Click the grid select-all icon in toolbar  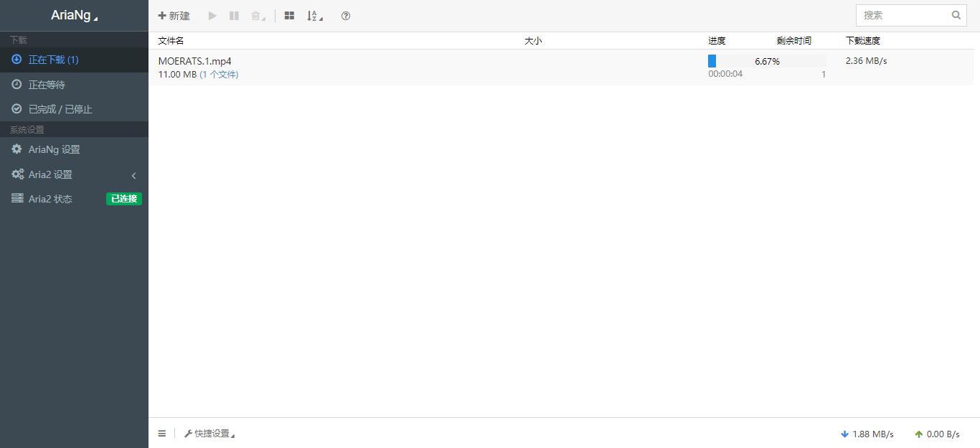tap(289, 16)
